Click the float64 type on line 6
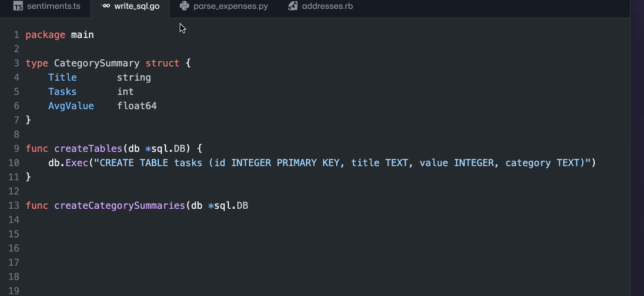This screenshot has height=296, width=644. tap(137, 106)
